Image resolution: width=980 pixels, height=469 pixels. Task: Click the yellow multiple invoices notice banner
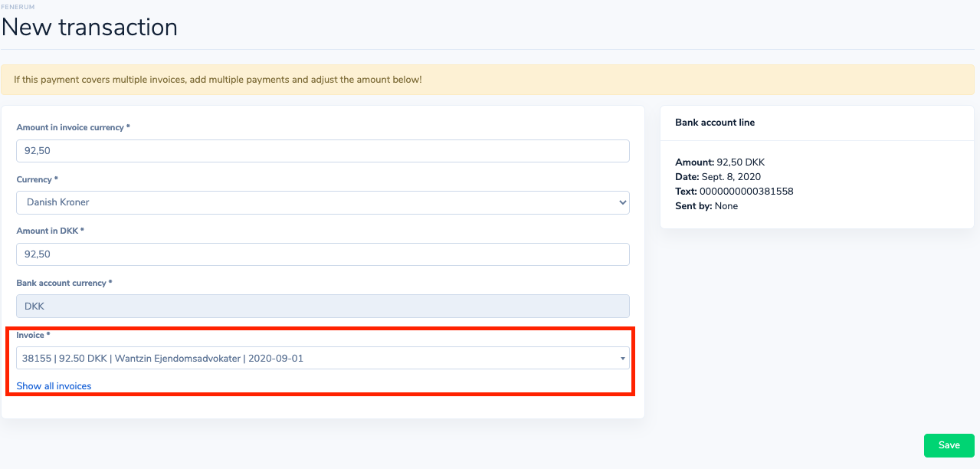(490, 80)
